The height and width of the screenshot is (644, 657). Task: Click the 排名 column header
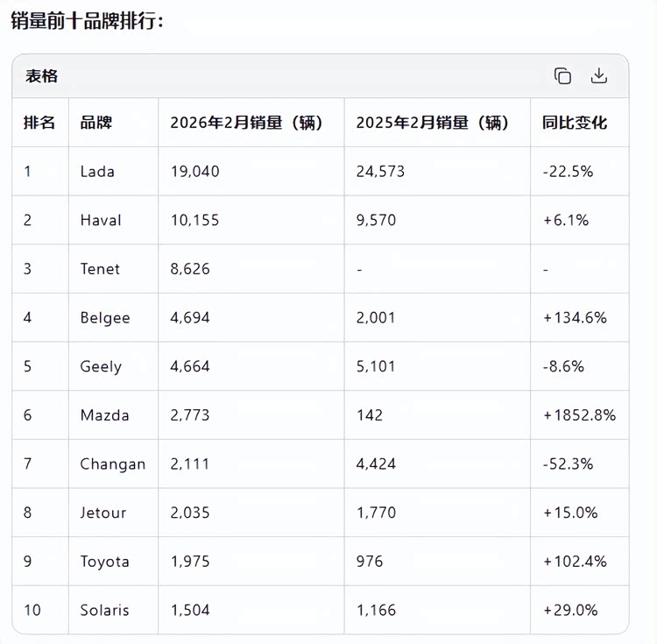(x=39, y=123)
